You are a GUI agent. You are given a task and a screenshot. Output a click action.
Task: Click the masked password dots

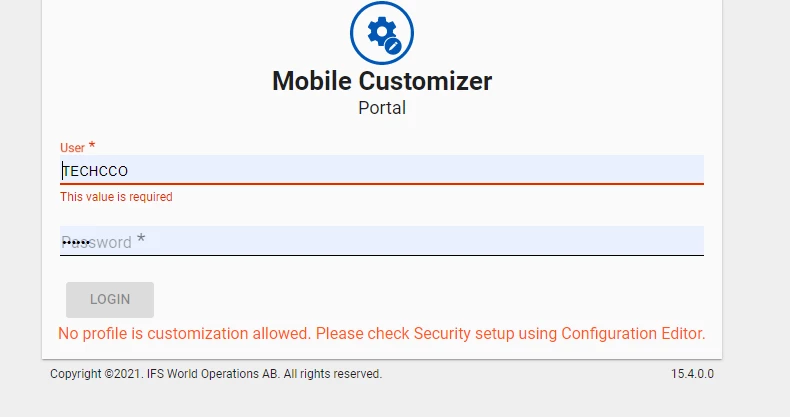pyautogui.click(x=72, y=242)
